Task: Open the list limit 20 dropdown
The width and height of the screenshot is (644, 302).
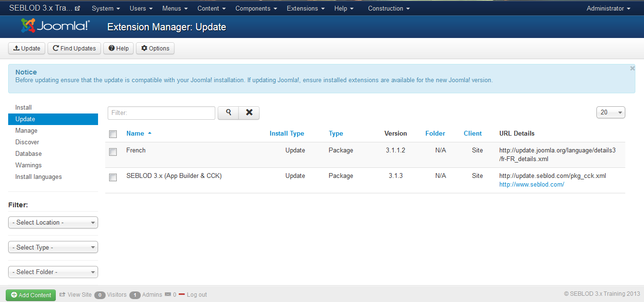Action: 610,112
